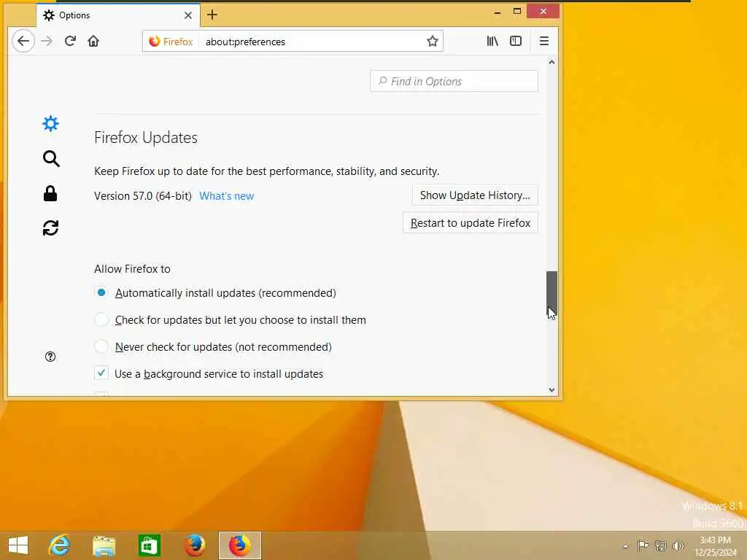747x560 pixels.
Task: Open volume speaker tray icon
Action: (678, 545)
